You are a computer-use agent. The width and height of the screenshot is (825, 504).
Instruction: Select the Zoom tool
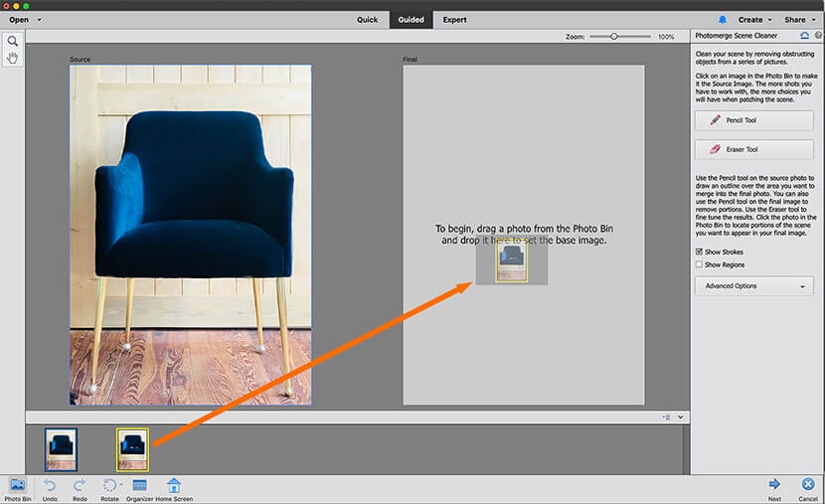coord(13,42)
